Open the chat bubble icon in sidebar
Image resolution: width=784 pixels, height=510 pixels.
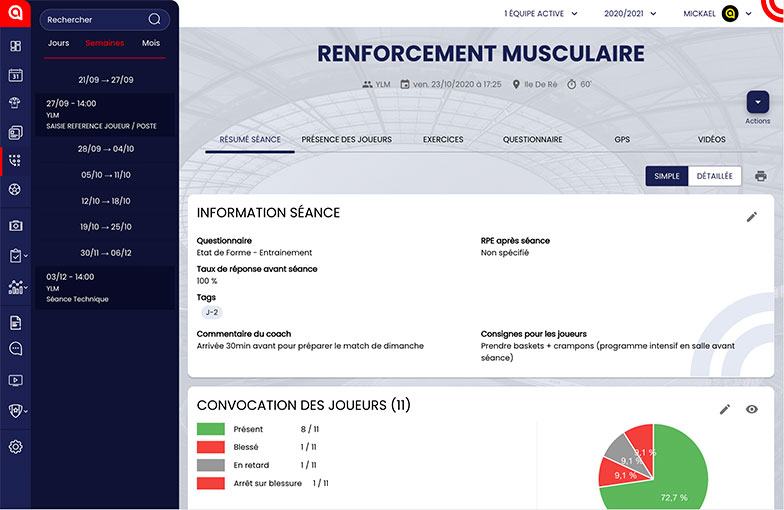pos(15,349)
